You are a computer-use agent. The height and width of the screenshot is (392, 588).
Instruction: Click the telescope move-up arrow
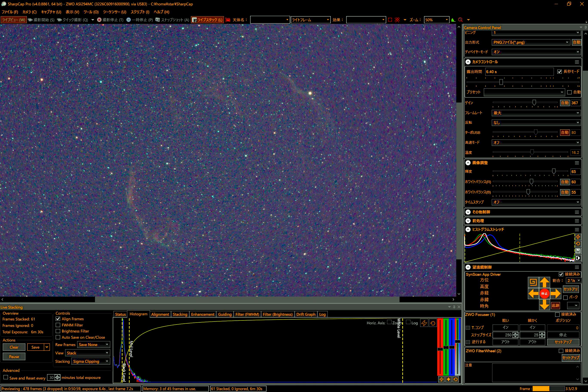coord(544,282)
